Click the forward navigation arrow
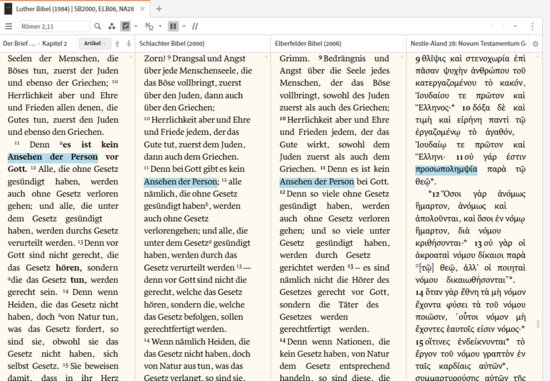 pos(504,26)
